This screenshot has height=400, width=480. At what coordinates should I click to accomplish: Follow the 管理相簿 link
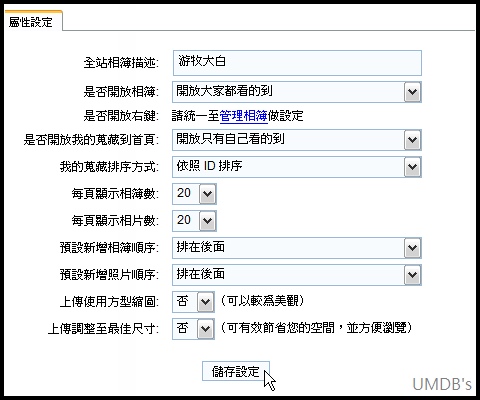244,116
